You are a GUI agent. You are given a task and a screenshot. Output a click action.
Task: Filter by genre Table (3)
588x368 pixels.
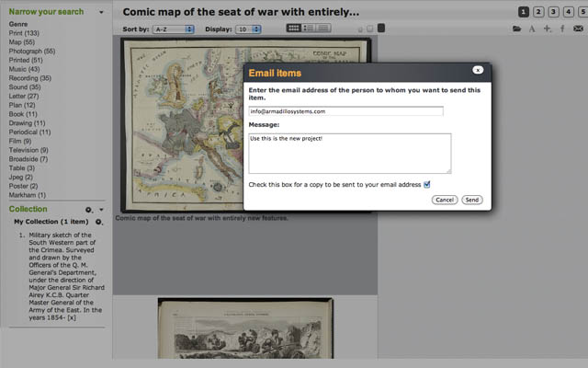point(22,168)
